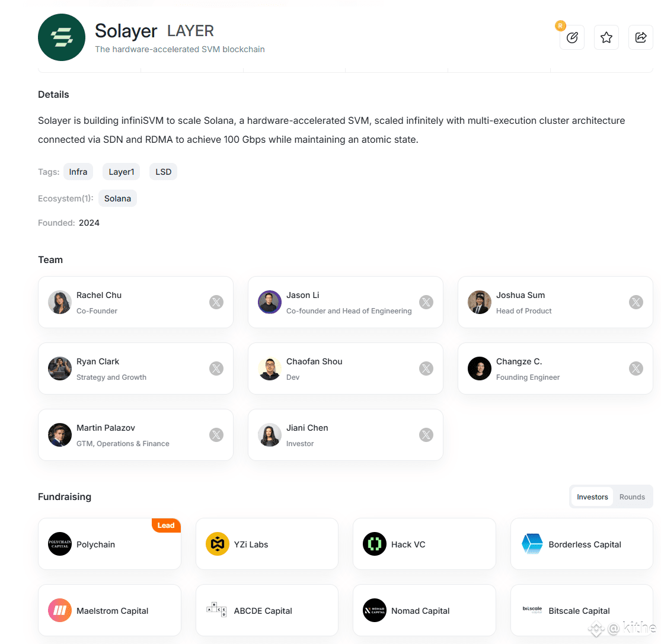Switch to the Rounds tab
The image size is (661, 644).
coord(632,497)
